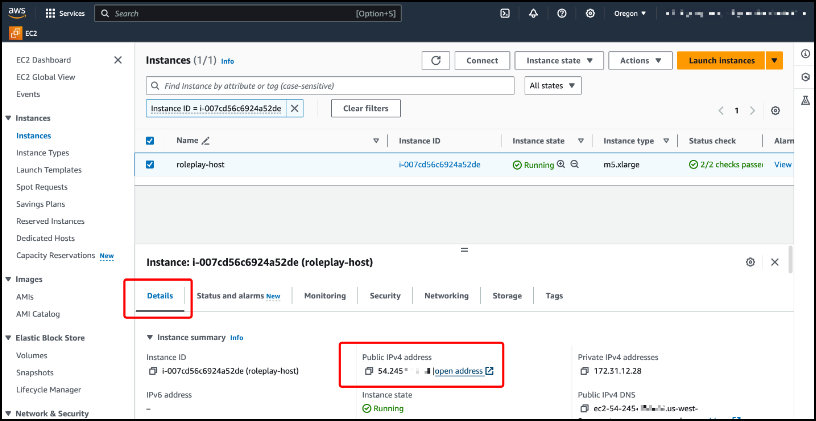Open the flask experiments icon
The width and height of the screenshot is (816, 421).
click(x=806, y=100)
